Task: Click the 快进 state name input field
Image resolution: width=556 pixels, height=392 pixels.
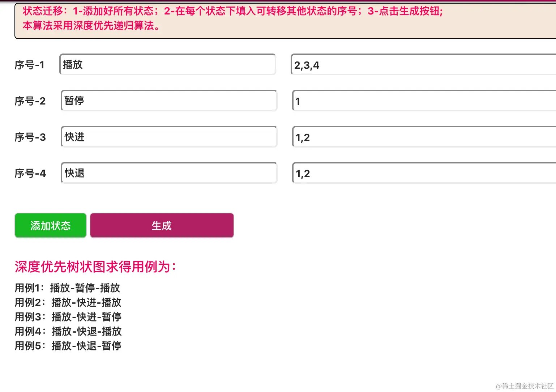Action: [x=168, y=137]
